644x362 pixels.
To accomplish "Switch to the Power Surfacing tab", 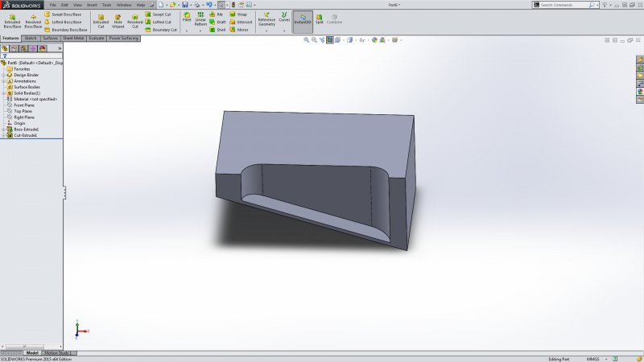I will coord(124,38).
